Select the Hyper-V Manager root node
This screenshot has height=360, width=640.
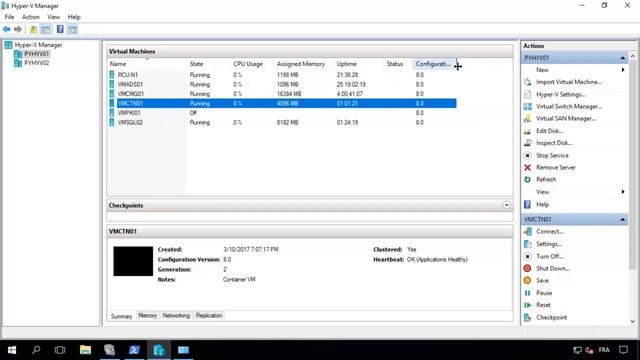click(38, 45)
